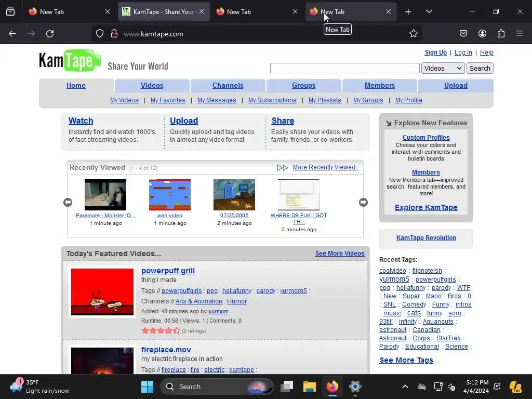Viewport: 532px width, 399px height.
Task: Open the Paramore - Monster video thumbnail
Action: [105, 195]
